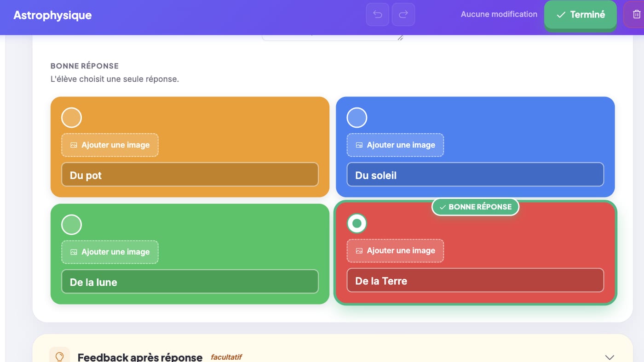Click the "facultatif" label
Viewport: 644px width, 362px height.
(x=226, y=357)
